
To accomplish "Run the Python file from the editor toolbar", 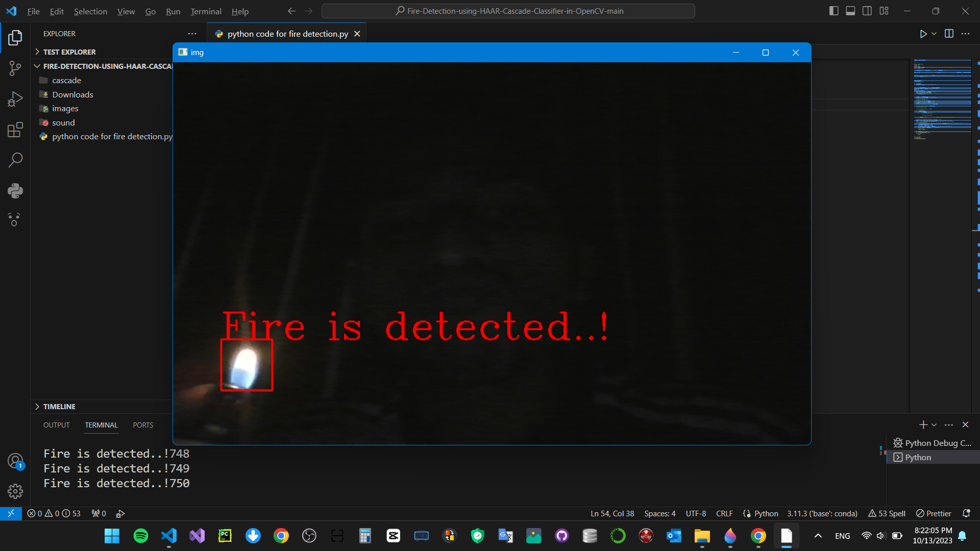I will pyautogui.click(x=924, y=34).
